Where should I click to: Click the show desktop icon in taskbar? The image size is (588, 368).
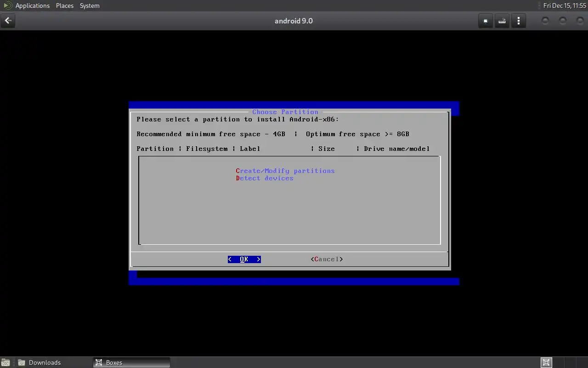pos(6,362)
